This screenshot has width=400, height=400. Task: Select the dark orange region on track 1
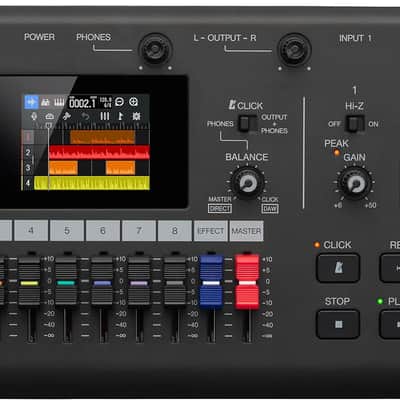point(103,137)
